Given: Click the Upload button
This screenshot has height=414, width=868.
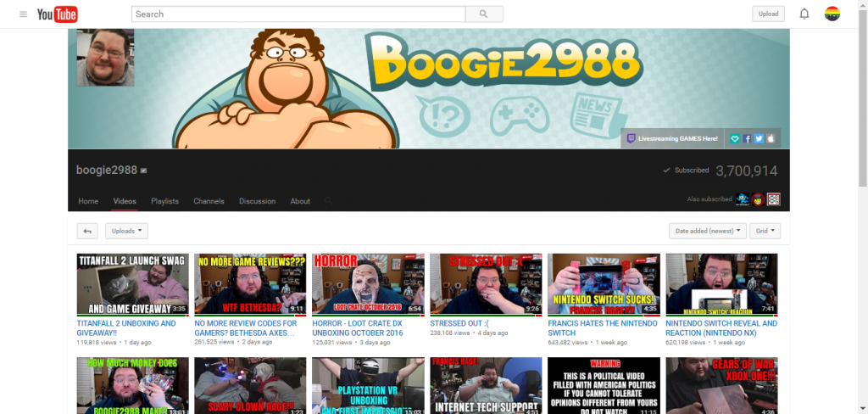Looking at the screenshot, I should click(768, 14).
